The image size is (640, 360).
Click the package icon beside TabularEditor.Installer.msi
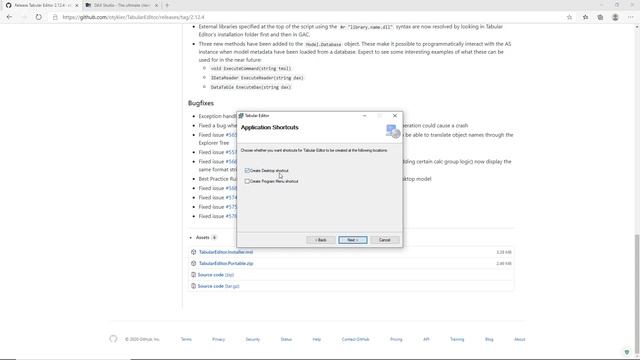[x=193, y=252]
